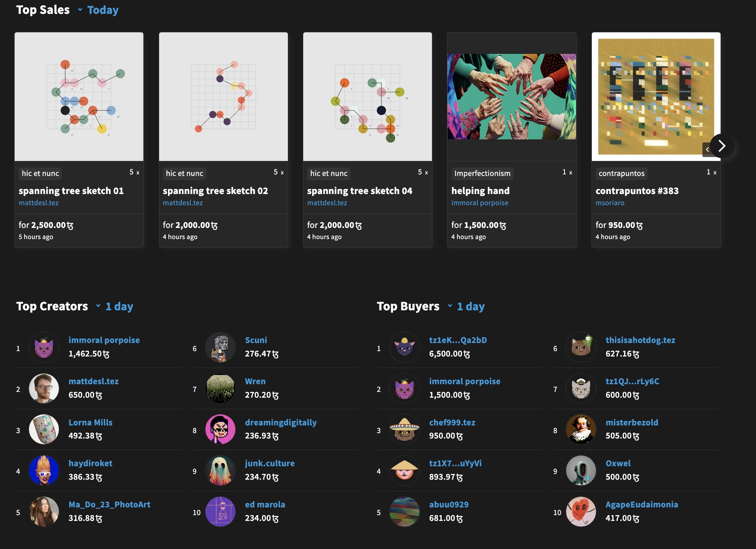Click the next carousel arrow button
This screenshot has height=549, width=756.
pos(722,146)
